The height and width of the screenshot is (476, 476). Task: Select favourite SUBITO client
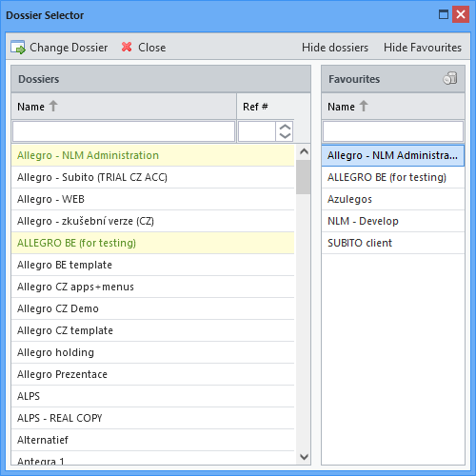393,243
